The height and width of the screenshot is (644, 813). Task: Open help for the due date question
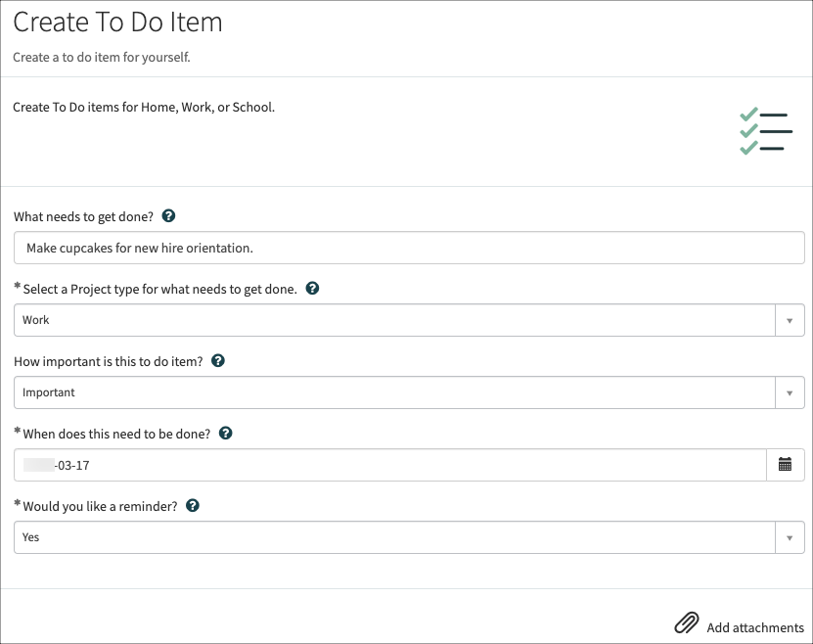click(x=225, y=433)
